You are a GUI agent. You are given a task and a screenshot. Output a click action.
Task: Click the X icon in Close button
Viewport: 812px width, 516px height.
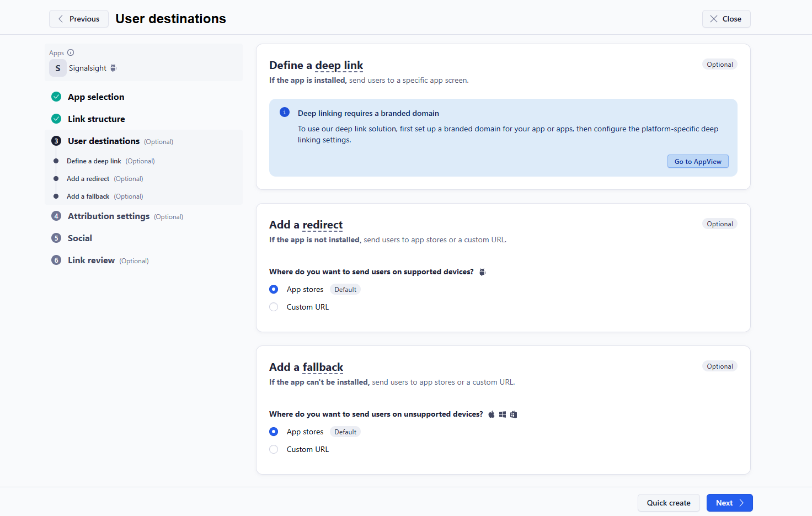click(714, 19)
